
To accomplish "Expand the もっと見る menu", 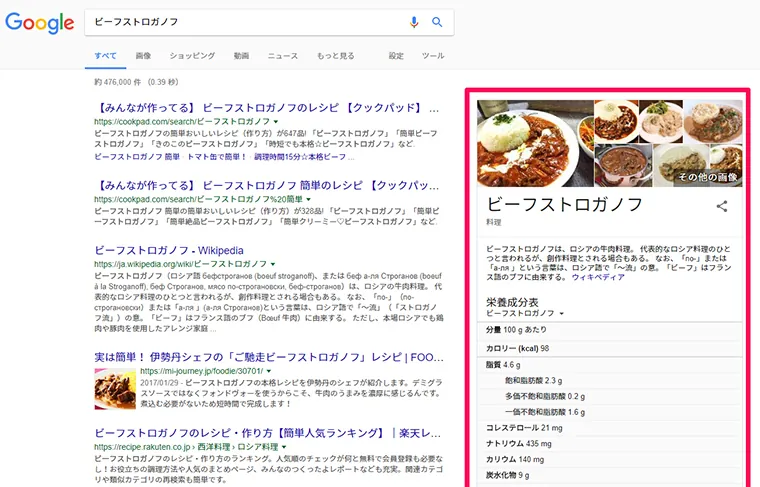I will tap(335, 56).
